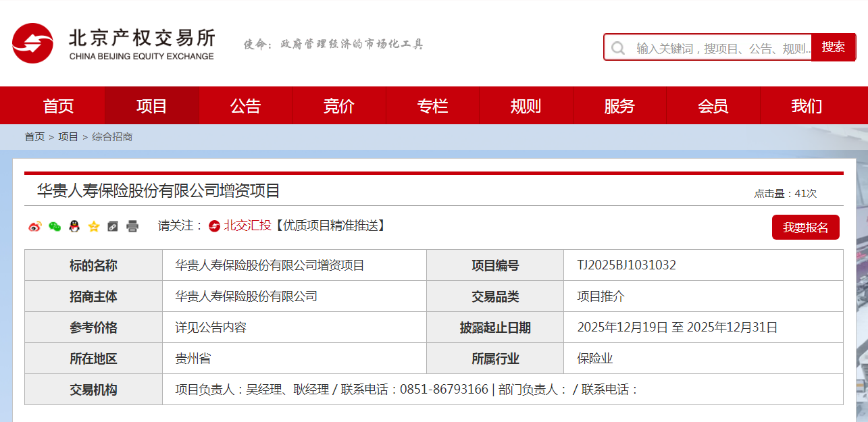Click the 搜索 search button
This screenshot has height=422, width=868.
click(x=834, y=47)
